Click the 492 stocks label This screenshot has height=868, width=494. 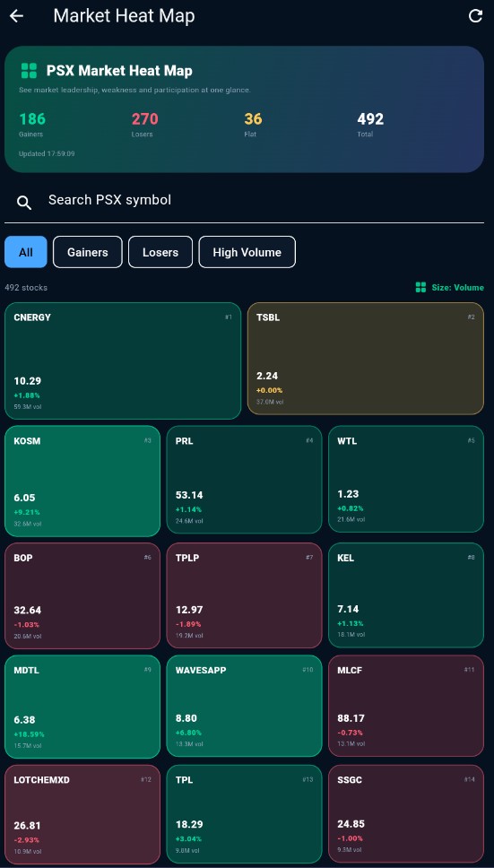26,287
